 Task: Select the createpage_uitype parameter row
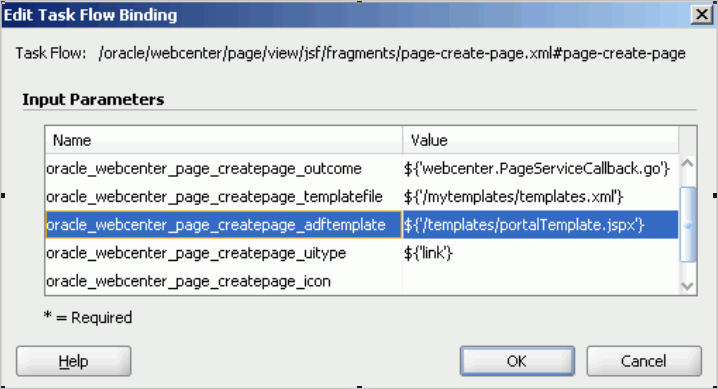pyautogui.click(x=362, y=253)
